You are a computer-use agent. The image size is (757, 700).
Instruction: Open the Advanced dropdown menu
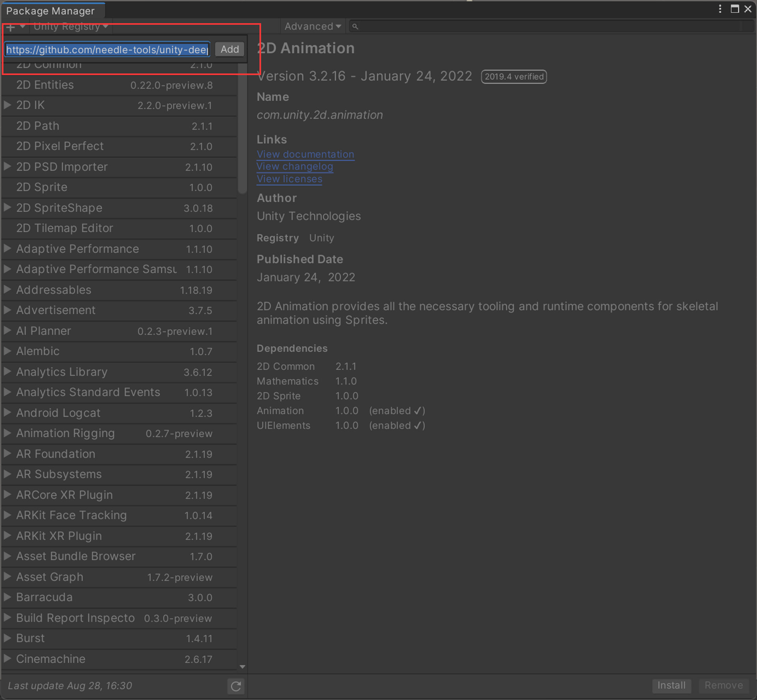pyautogui.click(x=312, y=26)
